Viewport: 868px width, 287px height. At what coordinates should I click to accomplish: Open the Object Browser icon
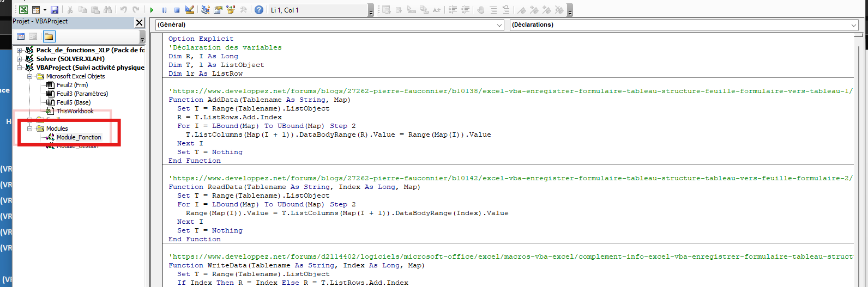[231, 10]
